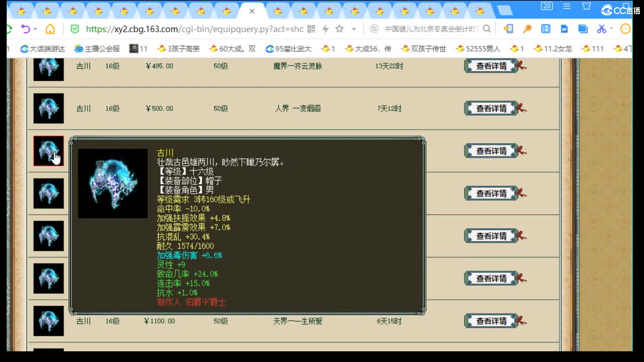Viewport: 644px width, 362px height.
Task: Click the browser skin shirt icon
Action: point(586,6)
